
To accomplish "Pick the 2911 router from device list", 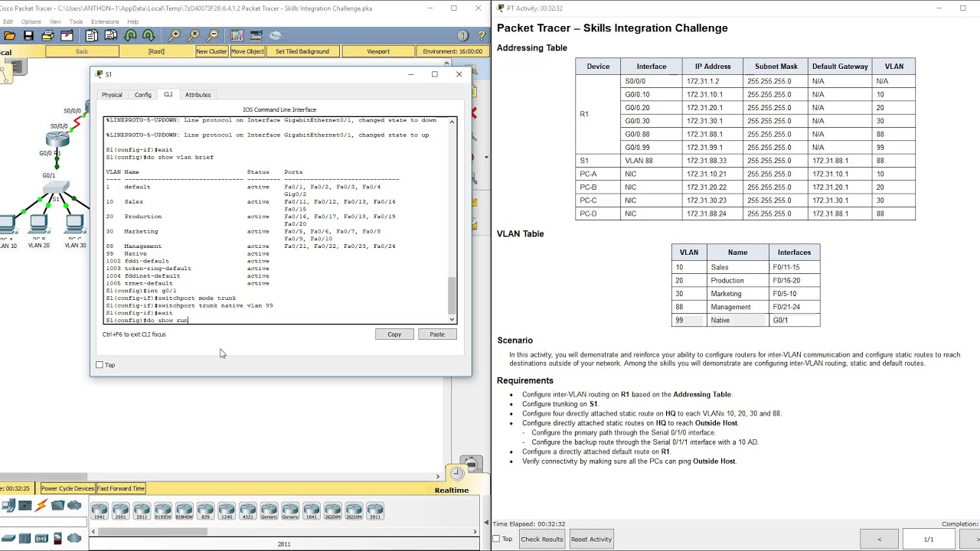I will pos(142,510).
